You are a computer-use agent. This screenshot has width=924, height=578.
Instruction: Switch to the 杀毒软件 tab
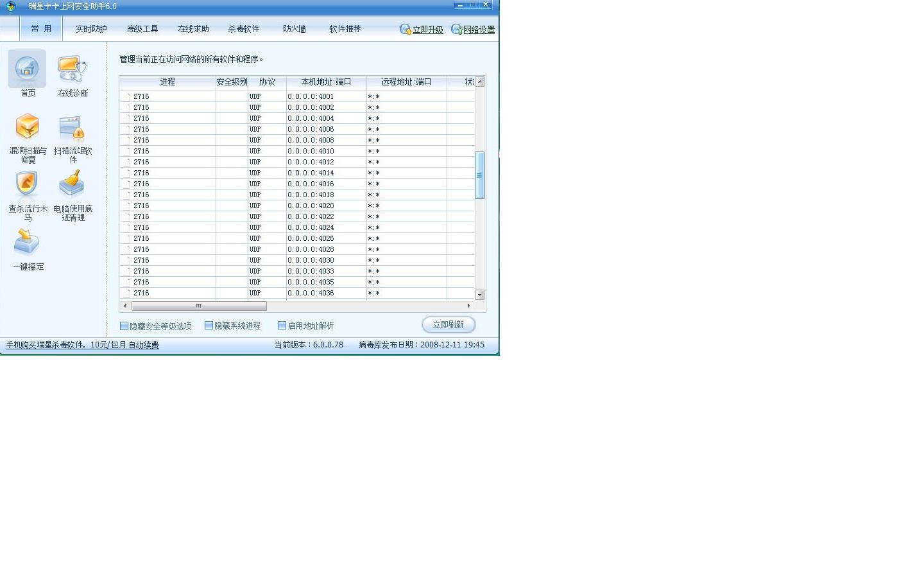point(244,29)
